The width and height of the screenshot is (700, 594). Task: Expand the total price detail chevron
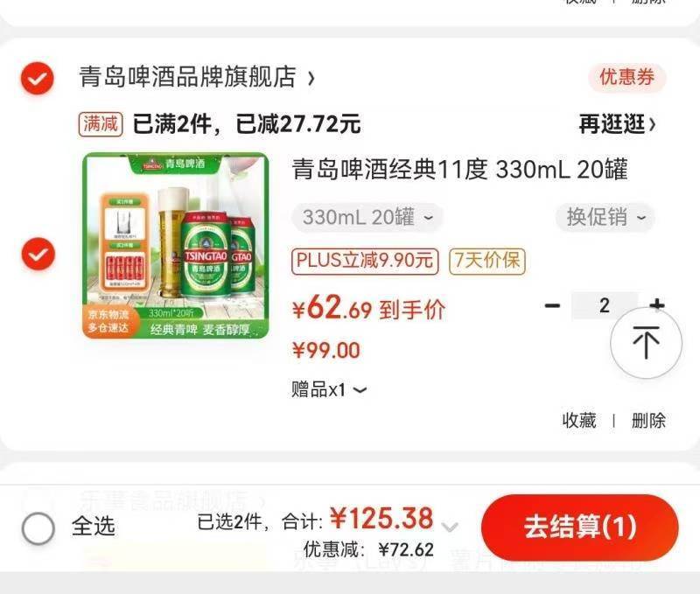tap(450, 527)
